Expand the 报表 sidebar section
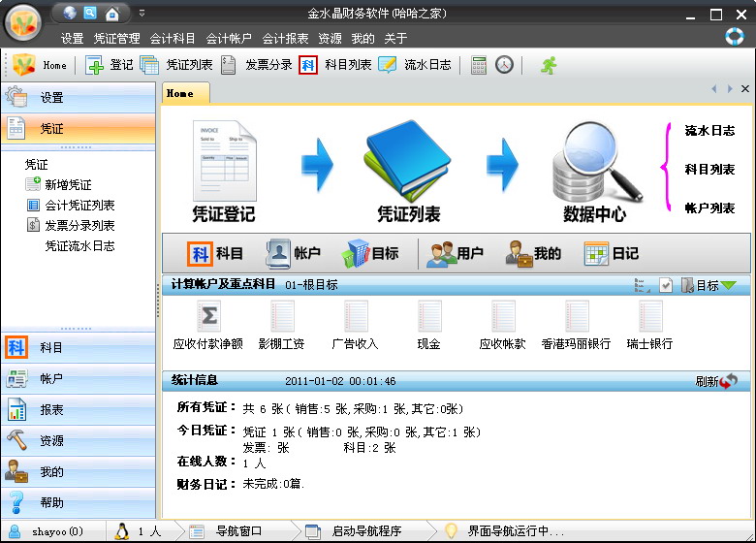756x543 pixels. click(x=79, y=409)
